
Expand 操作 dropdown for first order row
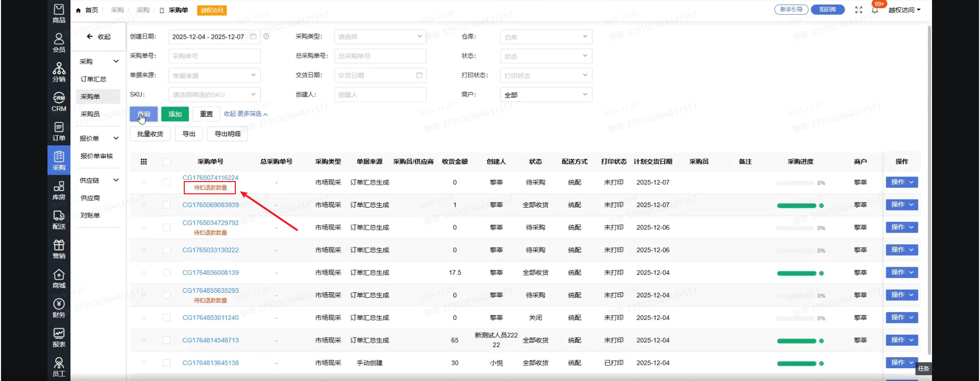pyautogui.click(x=901, y=182)
